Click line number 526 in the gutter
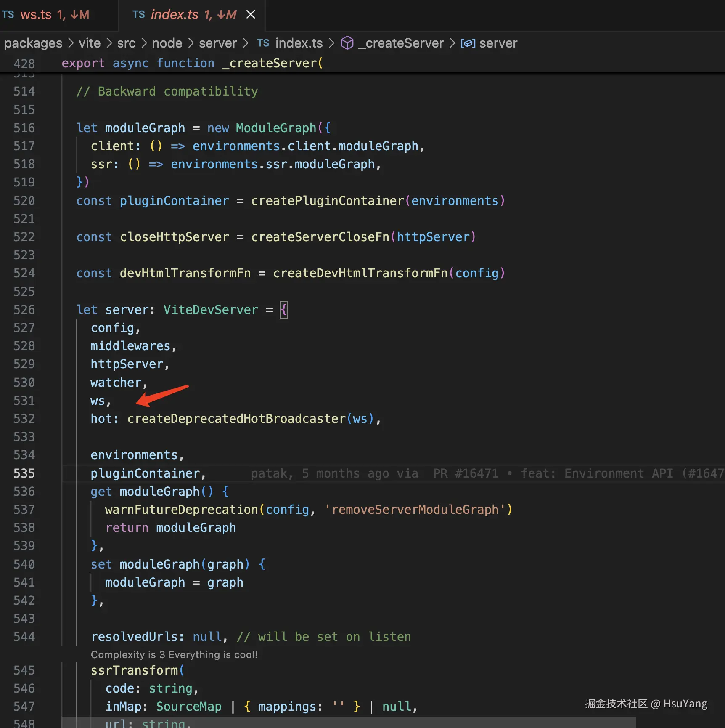 (x=24, y=310)
